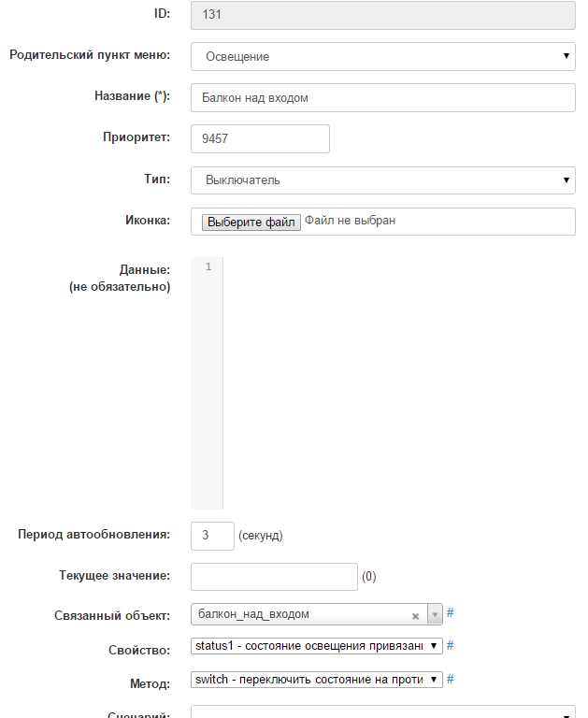Open the Свойство dropdown with status1
This screenshot has width=588, height=718.
point(316,646)
